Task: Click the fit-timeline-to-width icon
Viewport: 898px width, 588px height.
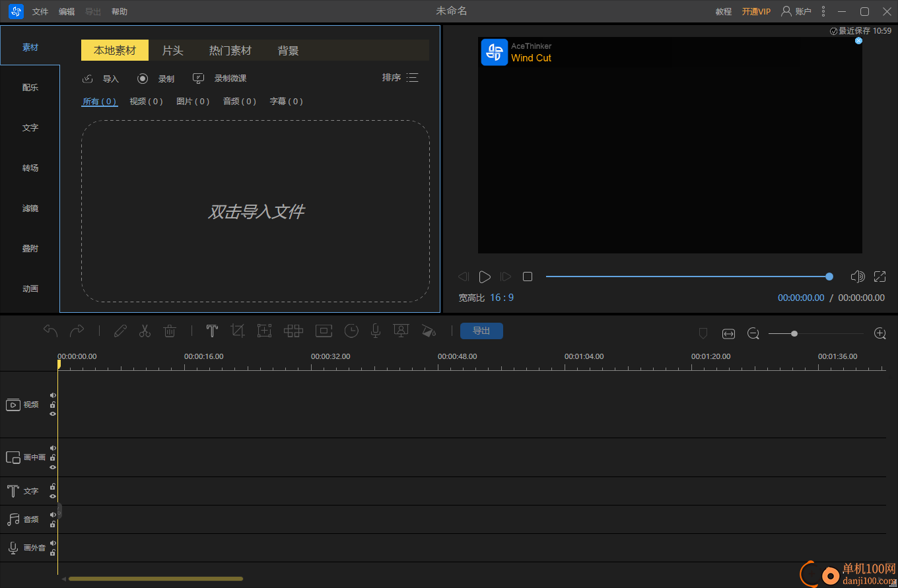Action: [728, 334]
